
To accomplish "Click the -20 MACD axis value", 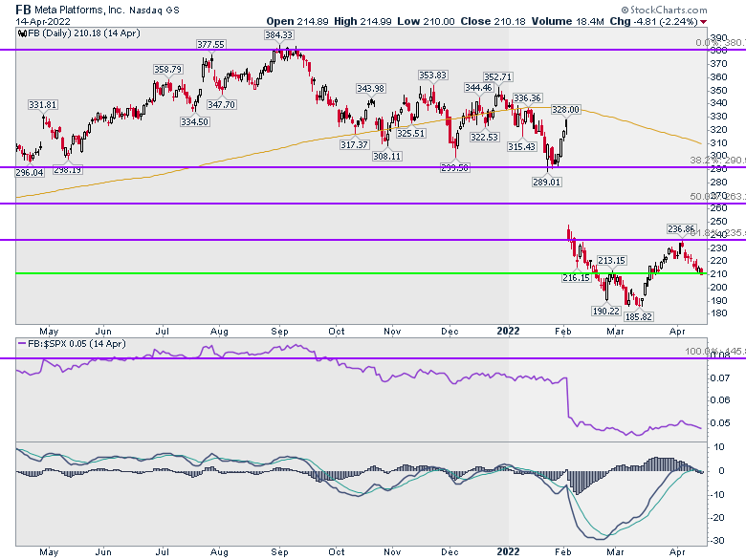I will point(717,518).
